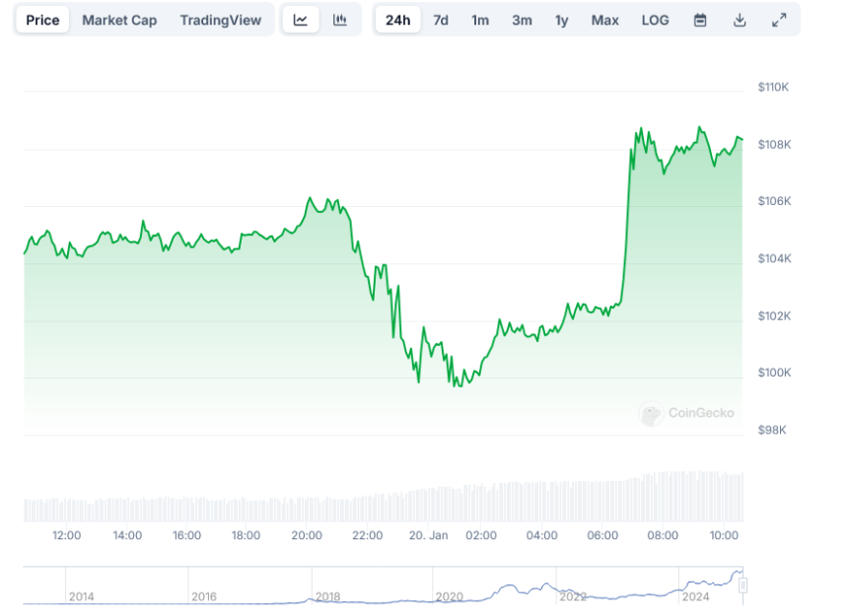
Task: Open the Market Cap tab
Action: coord(119,20)
